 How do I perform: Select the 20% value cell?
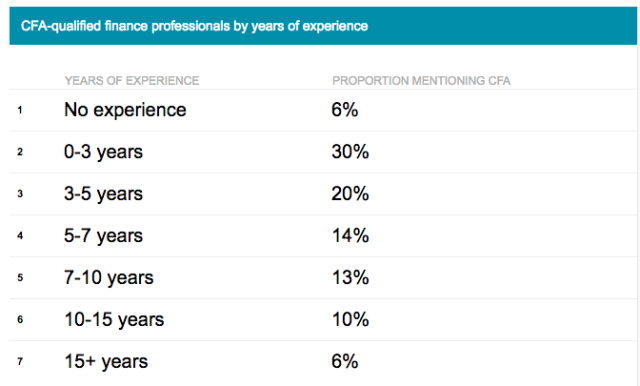[350, 193]
